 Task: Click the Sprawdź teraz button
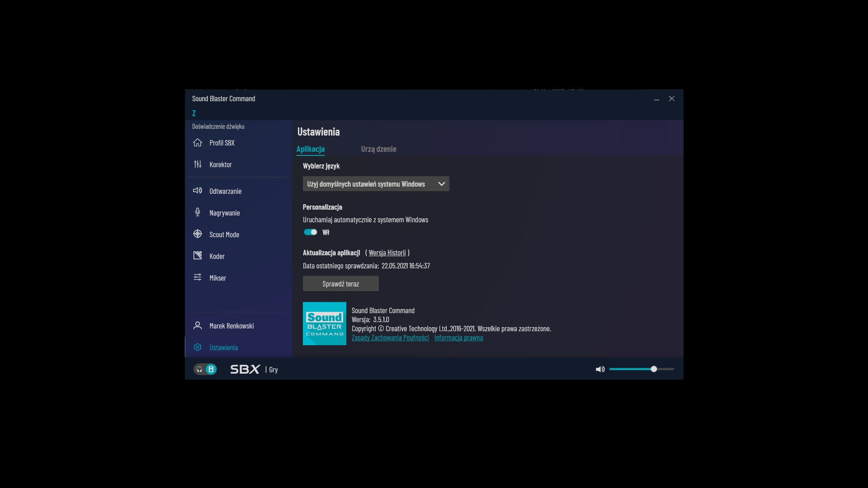click(x=341, y=284)
